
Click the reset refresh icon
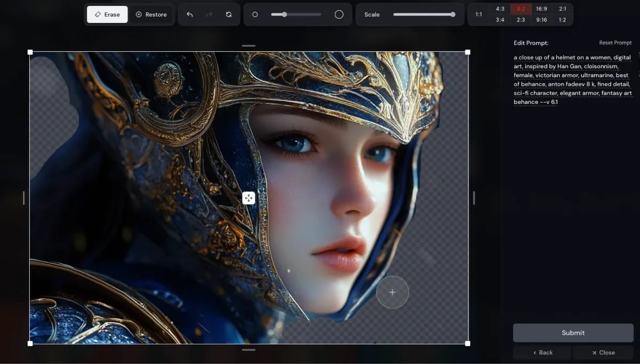pos(229,14)
